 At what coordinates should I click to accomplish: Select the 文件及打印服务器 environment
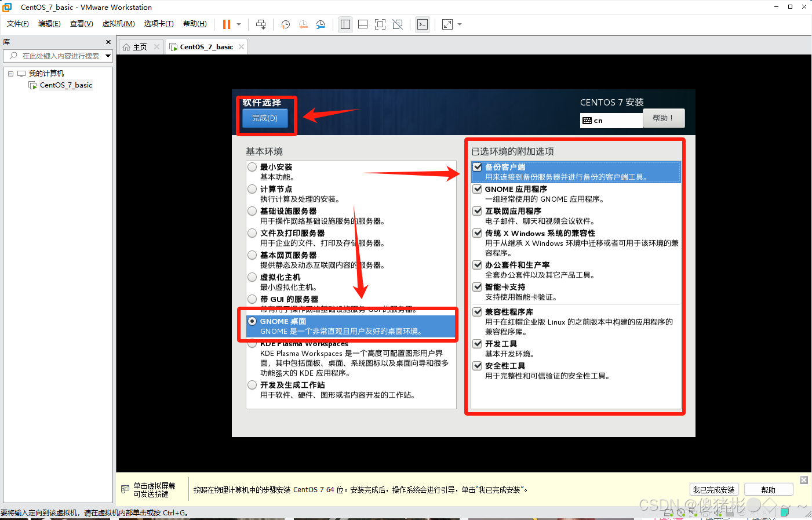[x=252, y=233]
